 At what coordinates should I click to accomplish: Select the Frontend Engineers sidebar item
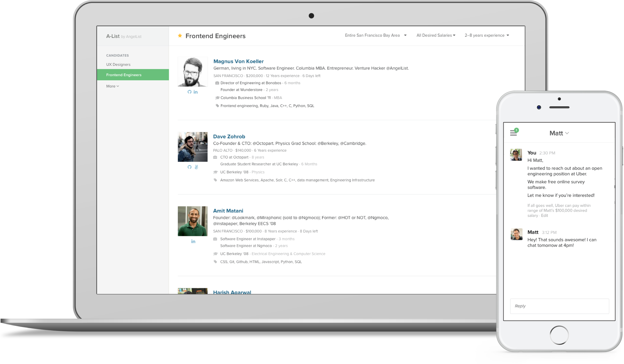pyautogui.click(x=124, y=75)
